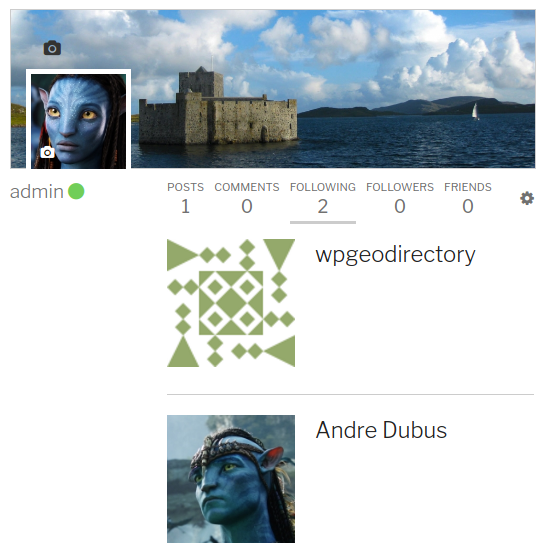Screen dimensions: 554x552
Task: Open the profile settings gear icon
Action: [527, 198]
